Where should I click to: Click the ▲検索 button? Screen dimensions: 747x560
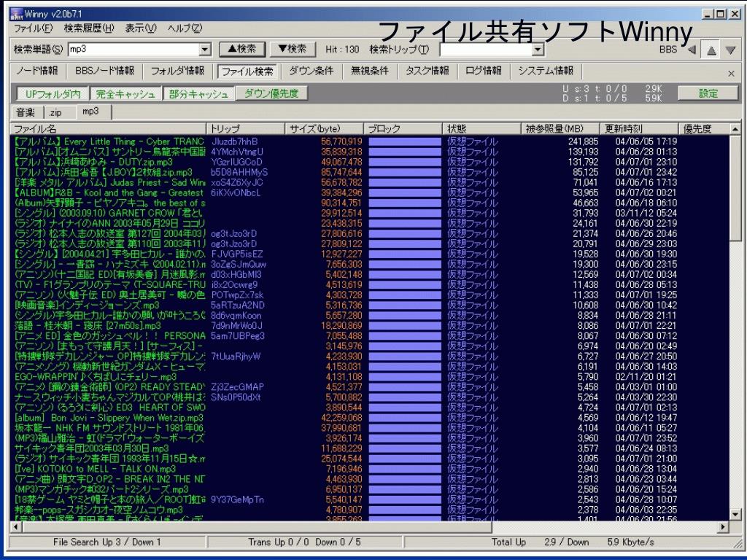tap(242, 49)
